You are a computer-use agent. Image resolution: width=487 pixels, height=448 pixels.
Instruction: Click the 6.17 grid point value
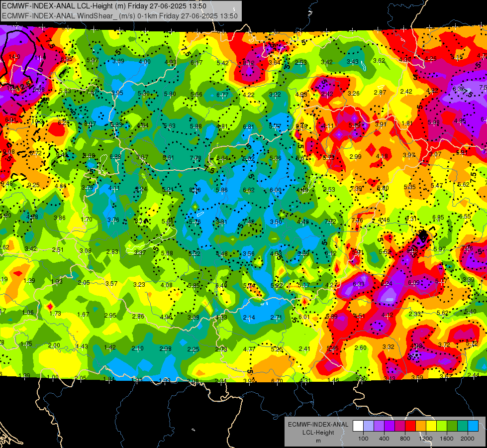pyautogui.click(x=196, y=63)
